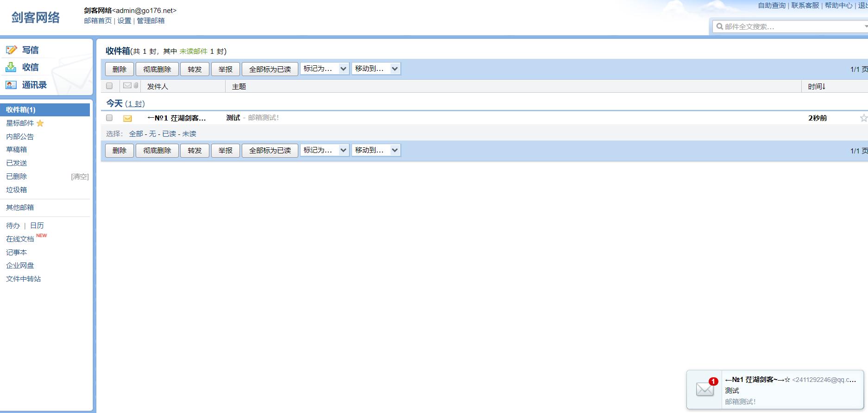868x413 pixels.
Task: Select 全部 in the 选择 row
Action: click(x=136, y=134)
